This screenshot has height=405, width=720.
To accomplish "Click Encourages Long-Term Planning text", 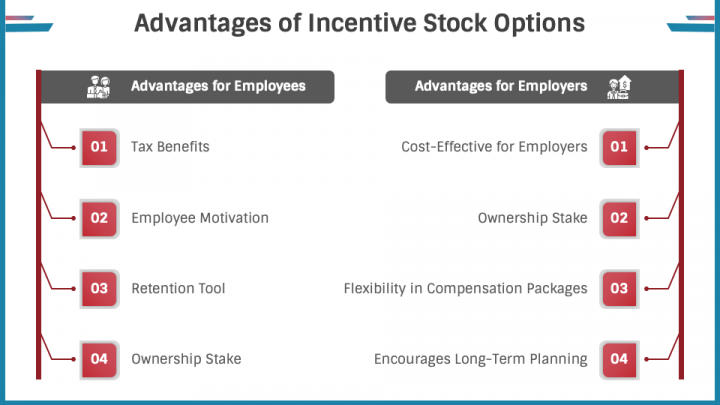I will (481, 359).
